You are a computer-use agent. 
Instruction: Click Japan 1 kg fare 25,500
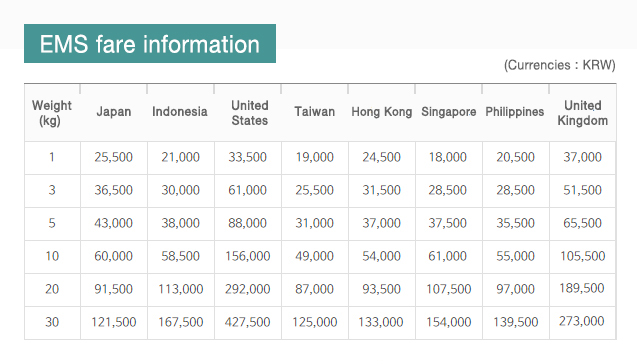pos(113,157)
